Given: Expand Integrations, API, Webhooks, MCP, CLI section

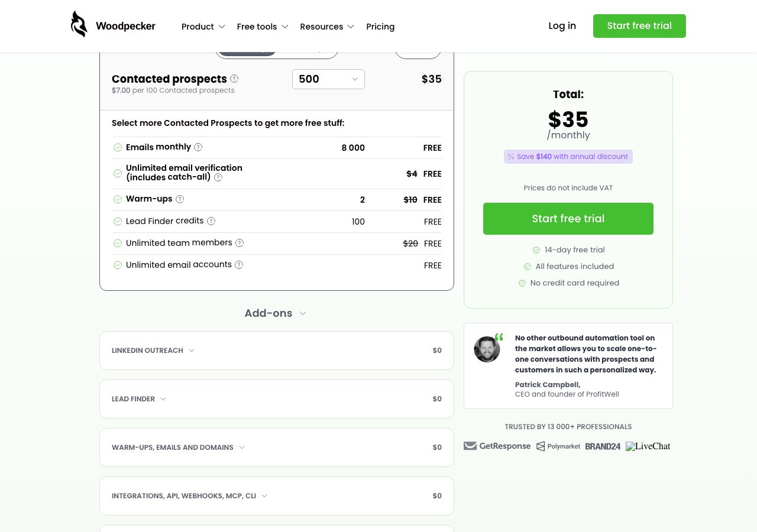Looking at the screenshot, I should [x=277, y=496].
